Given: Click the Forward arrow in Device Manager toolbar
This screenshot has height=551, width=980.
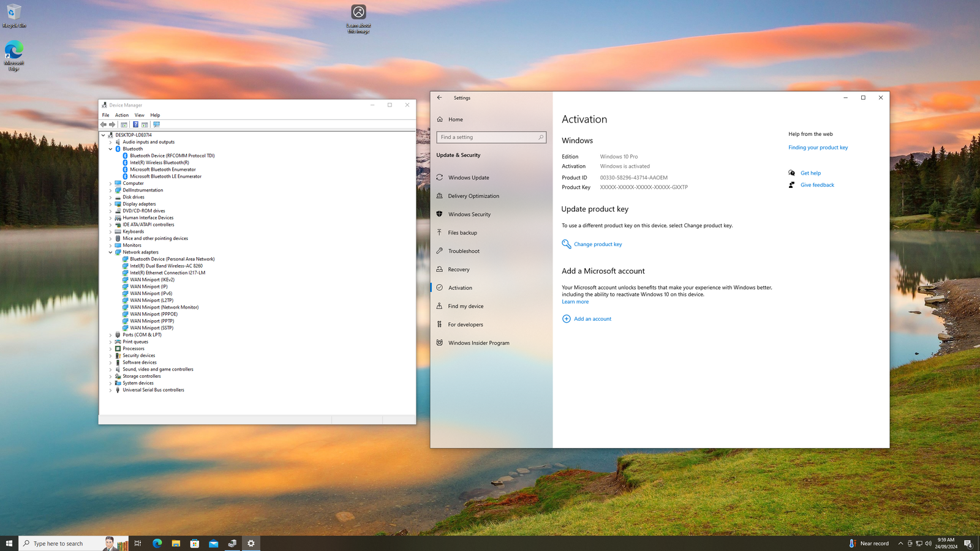Looking at the screenshot, I should 112,124.
